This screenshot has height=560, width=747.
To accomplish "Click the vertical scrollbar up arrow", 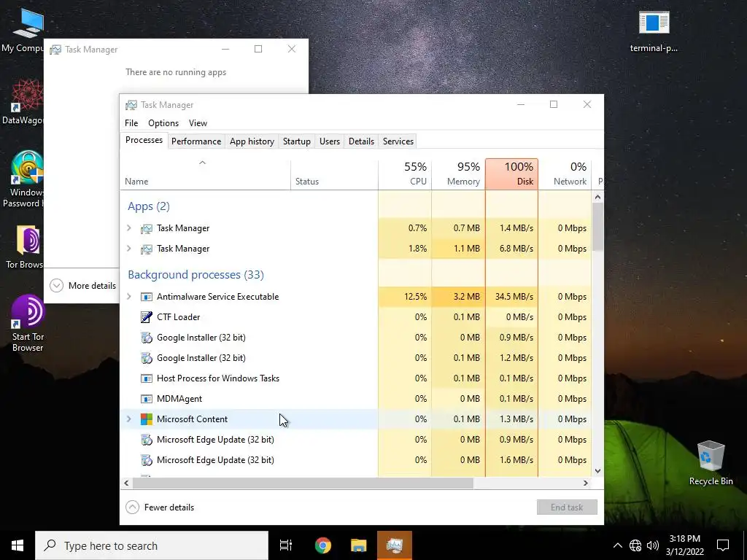I will [x=598, y=197].
